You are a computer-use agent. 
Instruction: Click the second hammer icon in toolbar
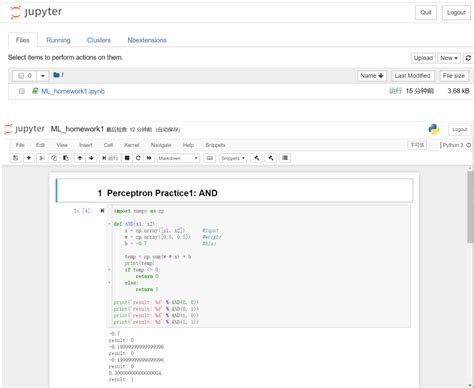(x=271, y=158)
